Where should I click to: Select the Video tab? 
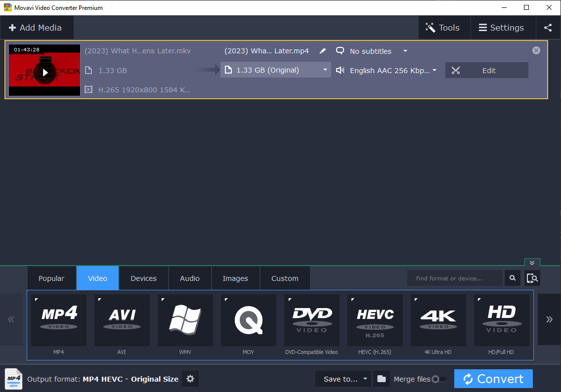(x=97, y=278)
